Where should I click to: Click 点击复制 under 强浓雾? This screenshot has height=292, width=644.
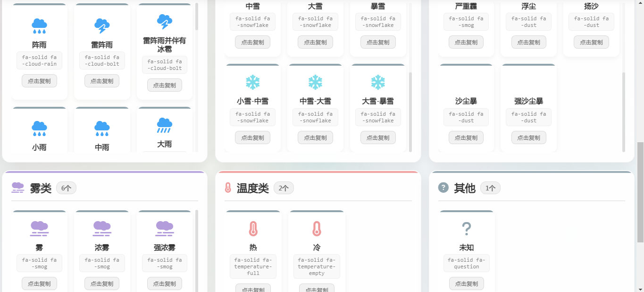pyautogui.click(x=165, y=283)
